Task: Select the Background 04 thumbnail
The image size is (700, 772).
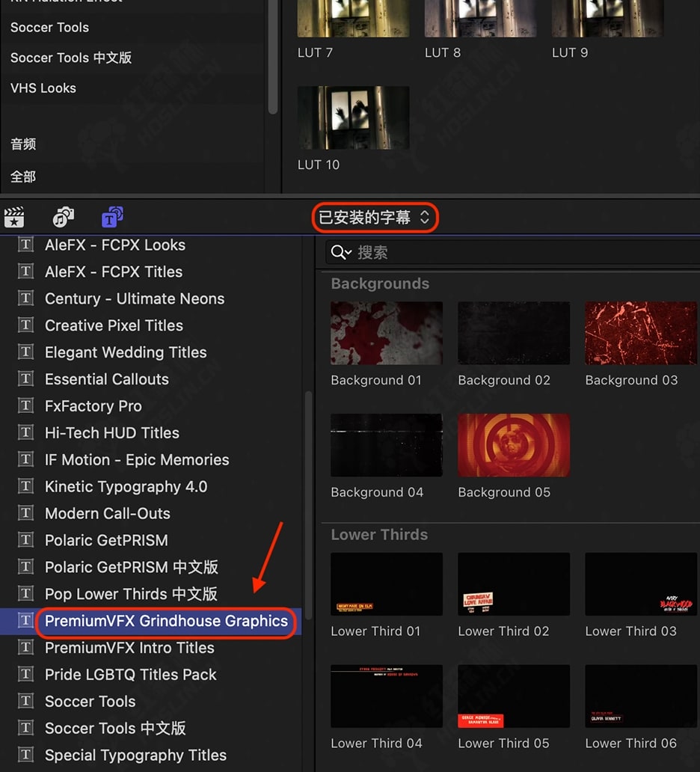Action: pyautogui.click(x=387, y=445)
